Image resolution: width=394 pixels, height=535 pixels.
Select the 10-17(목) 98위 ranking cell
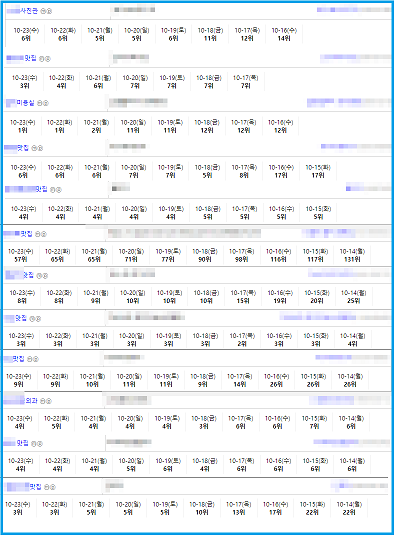pos(242,255)
